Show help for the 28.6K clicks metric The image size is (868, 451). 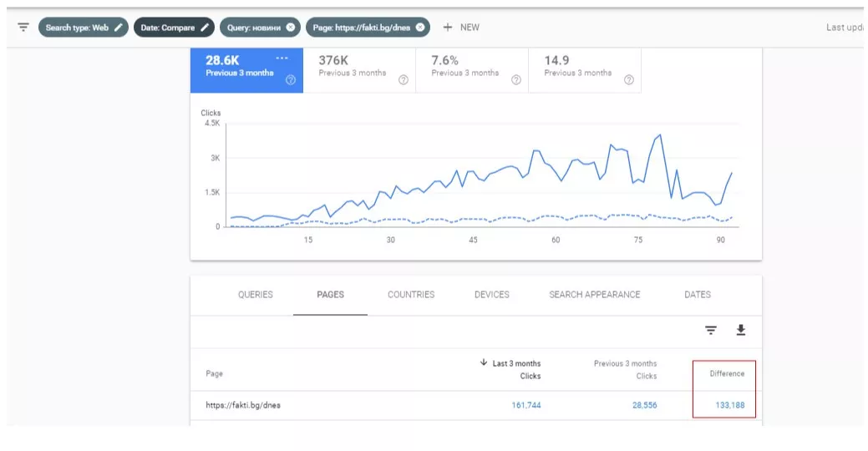(291, 80)
